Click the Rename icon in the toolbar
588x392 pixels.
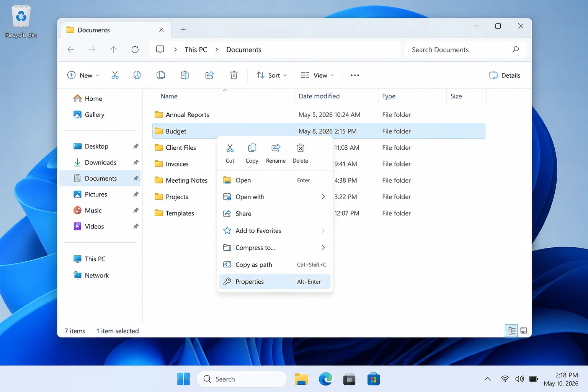coord(185,75)
